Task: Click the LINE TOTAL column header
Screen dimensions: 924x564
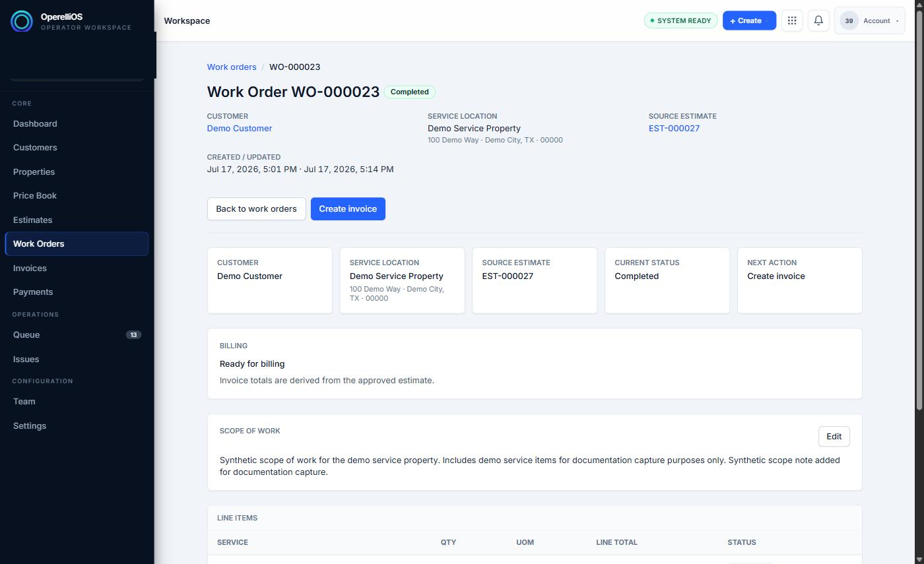Action: (616, 542)
